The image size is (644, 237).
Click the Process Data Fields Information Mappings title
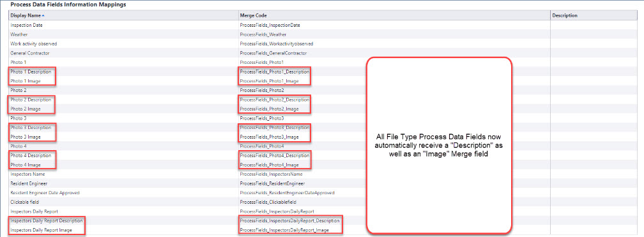(x=68, y=4)
